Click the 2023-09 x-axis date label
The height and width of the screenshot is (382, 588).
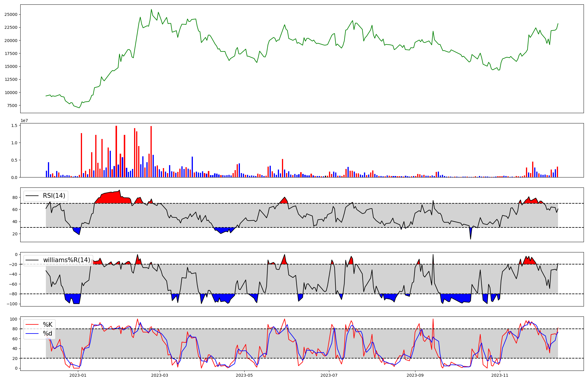coord(415,375)
